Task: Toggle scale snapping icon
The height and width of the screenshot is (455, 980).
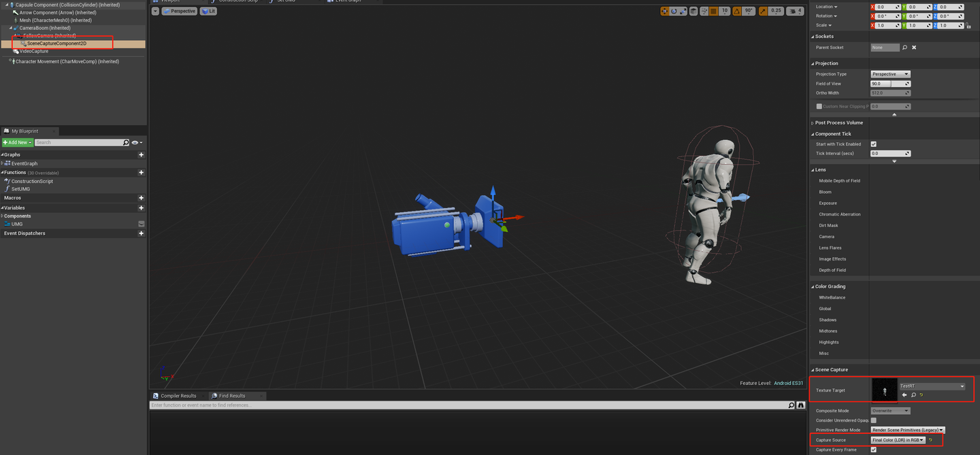Action: tap(763, 11)
